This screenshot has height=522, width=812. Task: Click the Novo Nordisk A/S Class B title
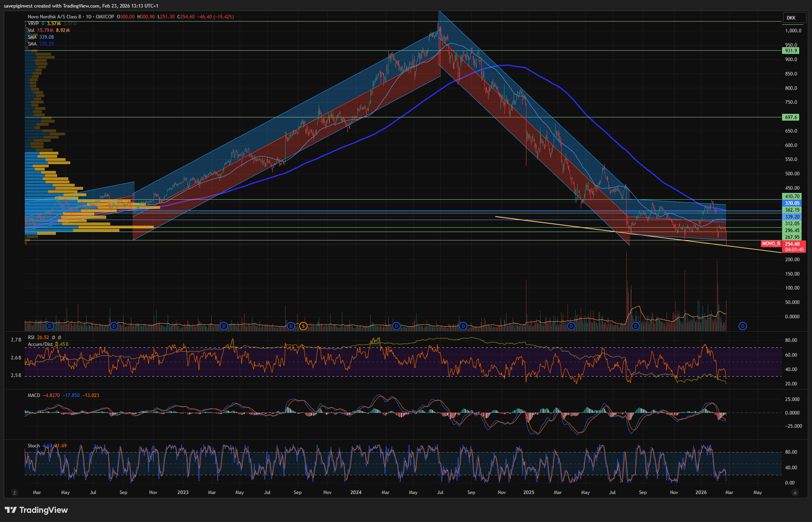54,17
